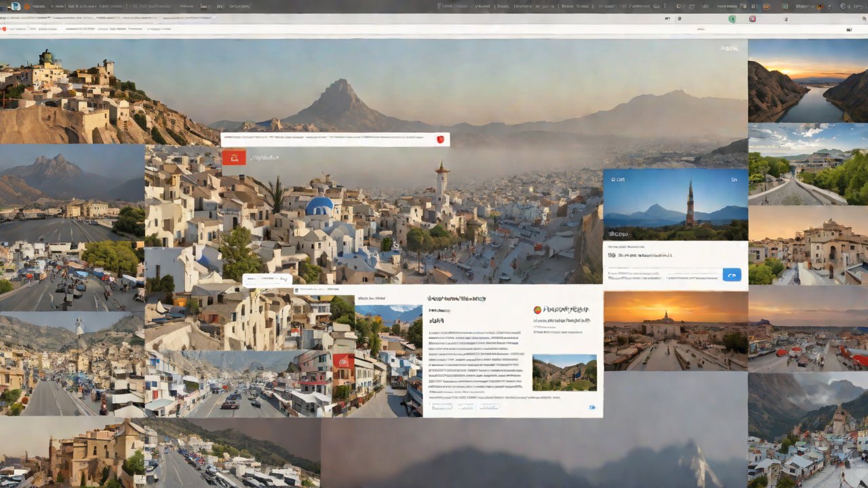Click inside the white search bar over the mountain
Screen dimensions: 868x488
(325, 140)
